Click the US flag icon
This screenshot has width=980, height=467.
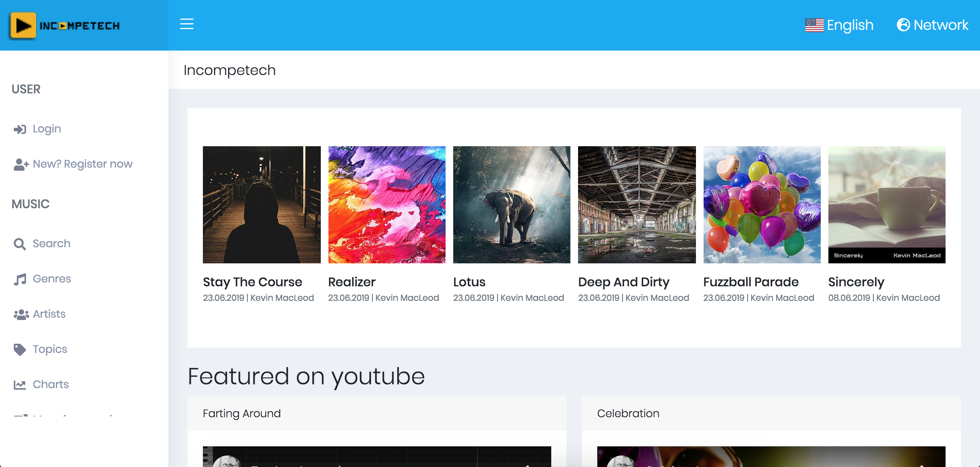[x=814, y=25]
